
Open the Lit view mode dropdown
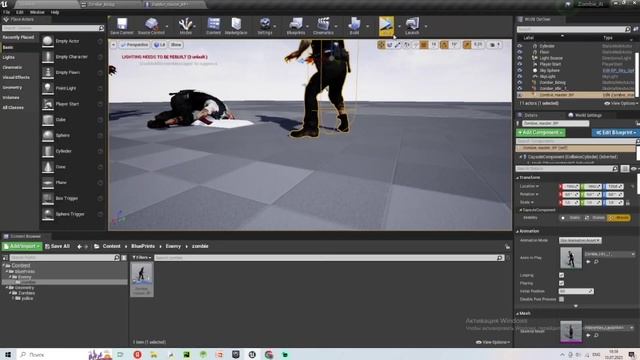tap(160, 45)
